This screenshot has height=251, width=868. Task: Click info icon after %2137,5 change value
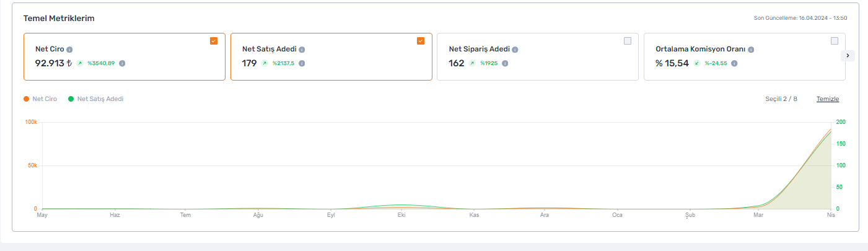(x=302, y=63)
